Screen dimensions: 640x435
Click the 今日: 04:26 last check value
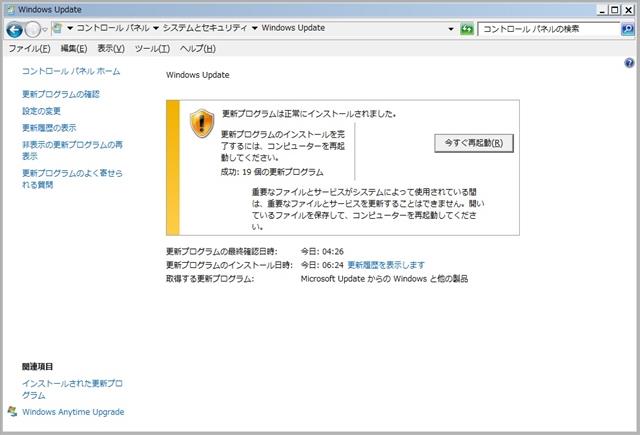point(322,251)
